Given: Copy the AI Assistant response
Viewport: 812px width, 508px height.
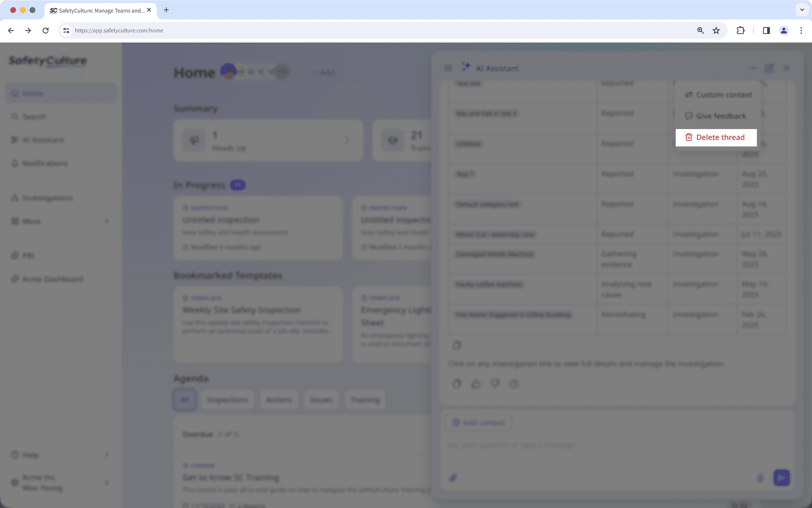Looking at the screenshot, I should (x=456, y=383).
